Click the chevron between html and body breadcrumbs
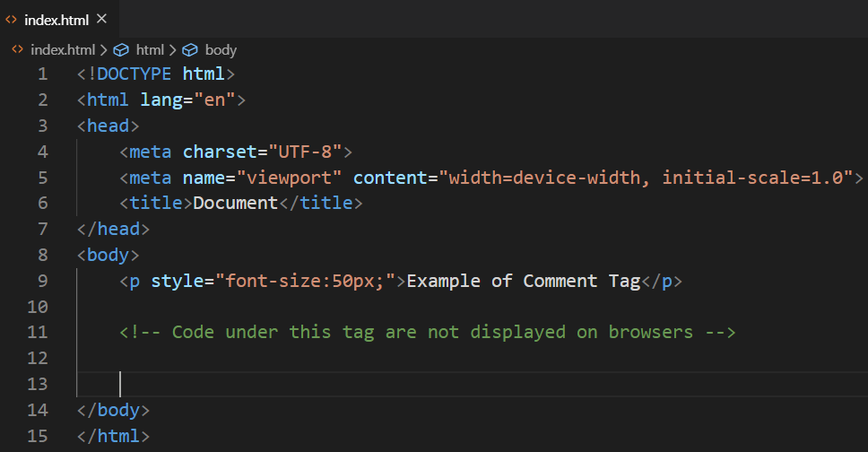This screenshot has width=868, height=452. 172,50
